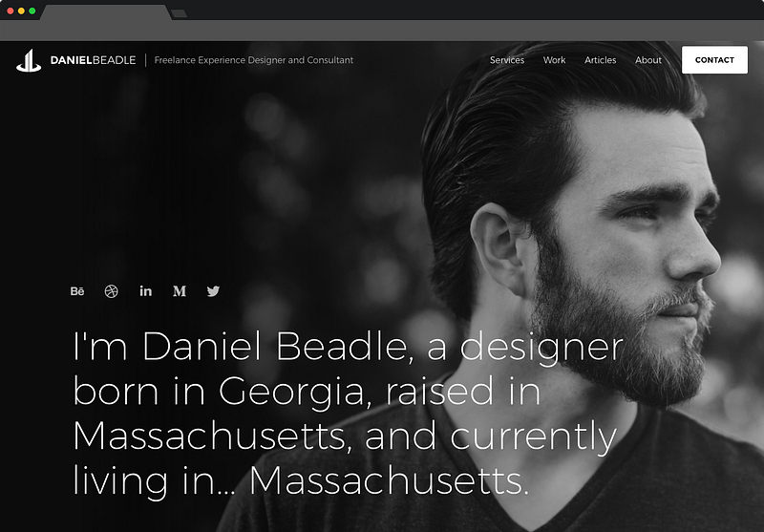Click the hero headline about Daniel Beadle

click(348, 414)
